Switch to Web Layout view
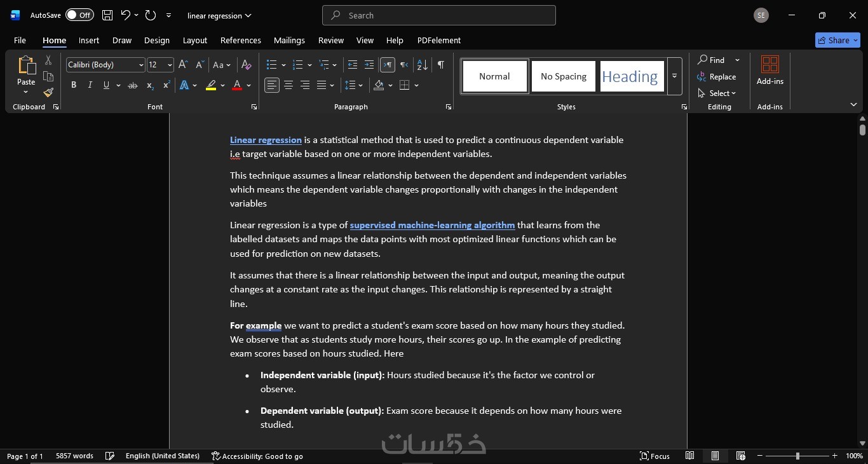 (740, 456)
